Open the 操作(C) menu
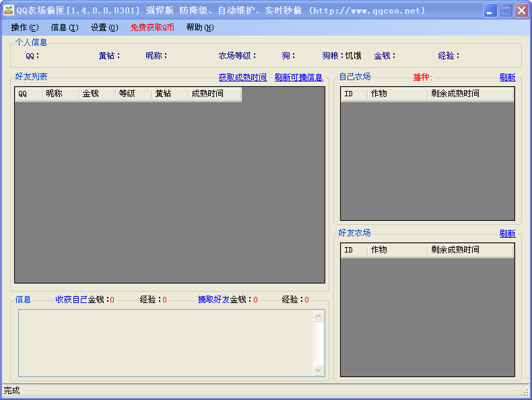532x400 pixels. tap(25, 28)
